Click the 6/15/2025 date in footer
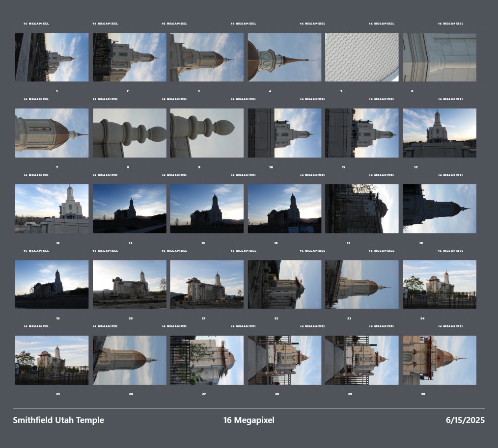The height and width of the screenshot is (448, 498). click(x=465, y=420)
